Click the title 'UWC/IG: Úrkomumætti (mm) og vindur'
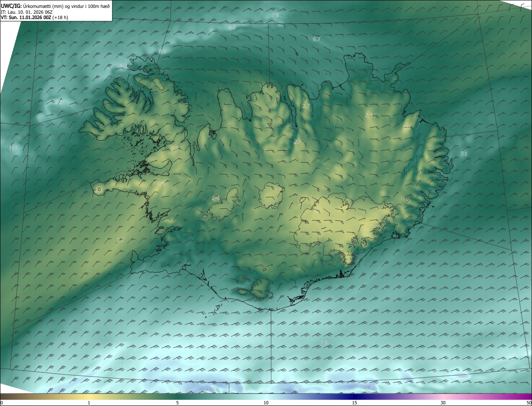The height and width of the screenshot is (406, 532). coord(55,6)
